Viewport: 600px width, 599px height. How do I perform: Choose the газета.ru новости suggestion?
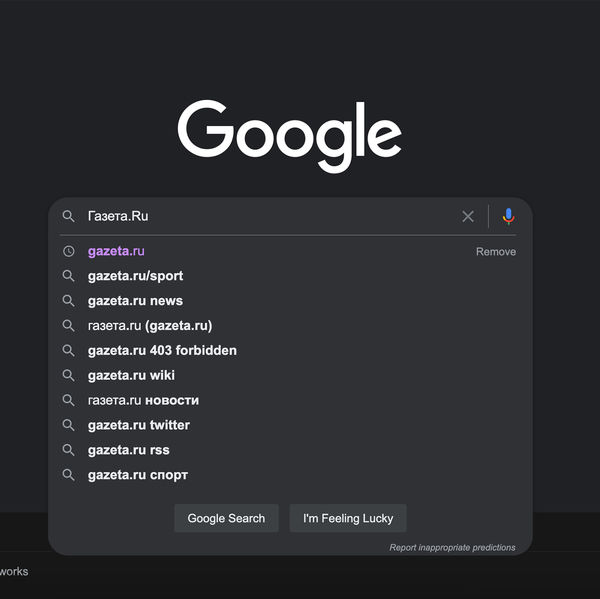click(x=143, y=400)
